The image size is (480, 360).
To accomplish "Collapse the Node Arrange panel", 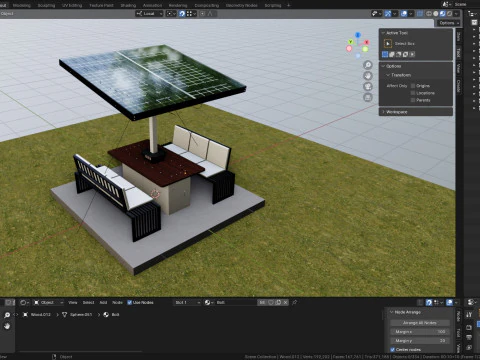I will pos(392,312).
